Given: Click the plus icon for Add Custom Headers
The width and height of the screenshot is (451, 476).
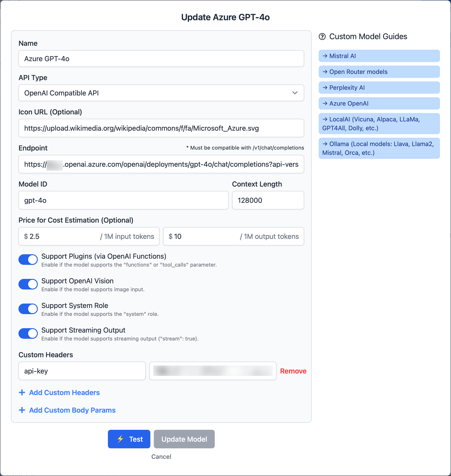Looking at the screenshot, I should point(22,392).
